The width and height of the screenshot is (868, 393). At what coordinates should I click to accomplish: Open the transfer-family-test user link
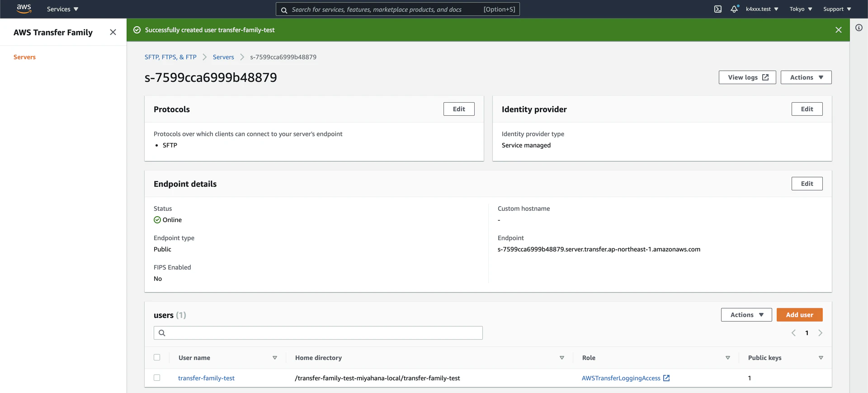coord(206,378)
